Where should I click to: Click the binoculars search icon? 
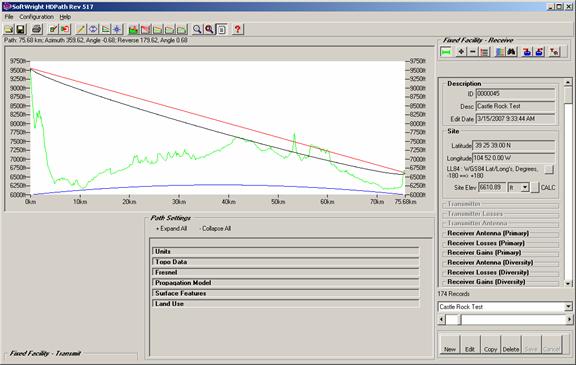pyautogui.click(x=511, y=52)
